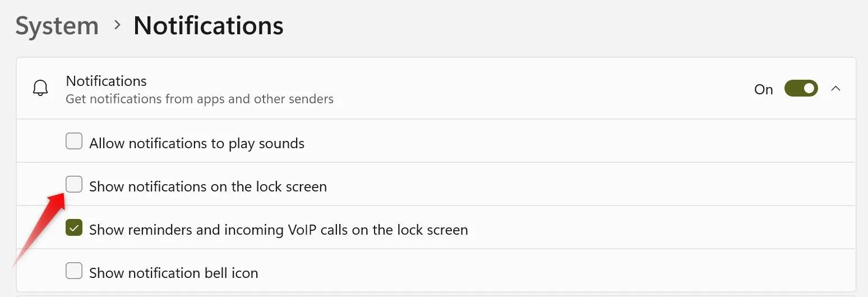Click the blank space in the play sounds row
Image resolution: width=868 pixels, height=297 pixels.
tap(578, 141)
